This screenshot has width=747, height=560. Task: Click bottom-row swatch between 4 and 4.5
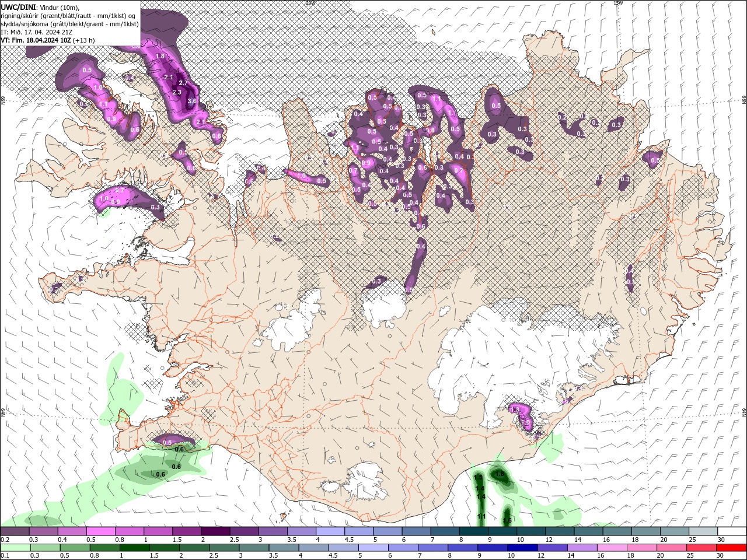tap(314, 548)
